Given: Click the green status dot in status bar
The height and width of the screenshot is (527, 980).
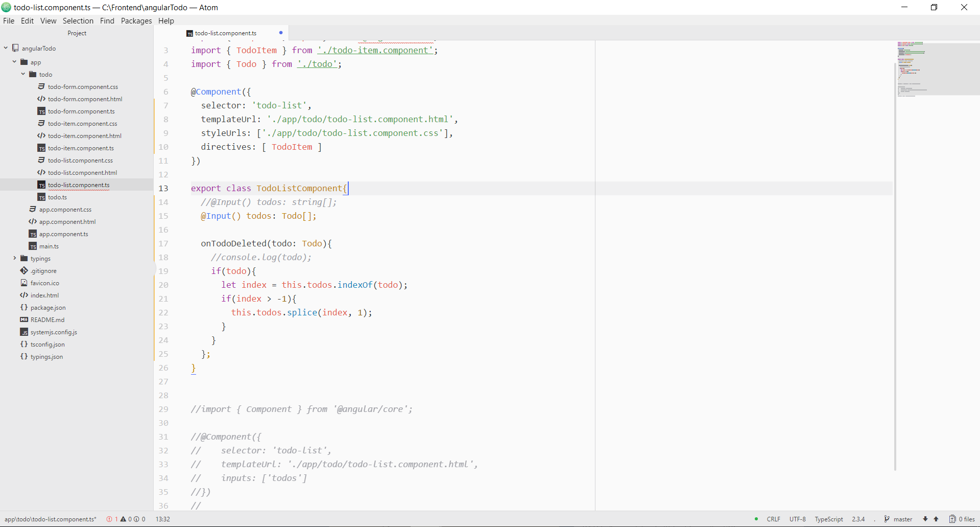Looking at the screenshot, I should click(x=756, y=519).
